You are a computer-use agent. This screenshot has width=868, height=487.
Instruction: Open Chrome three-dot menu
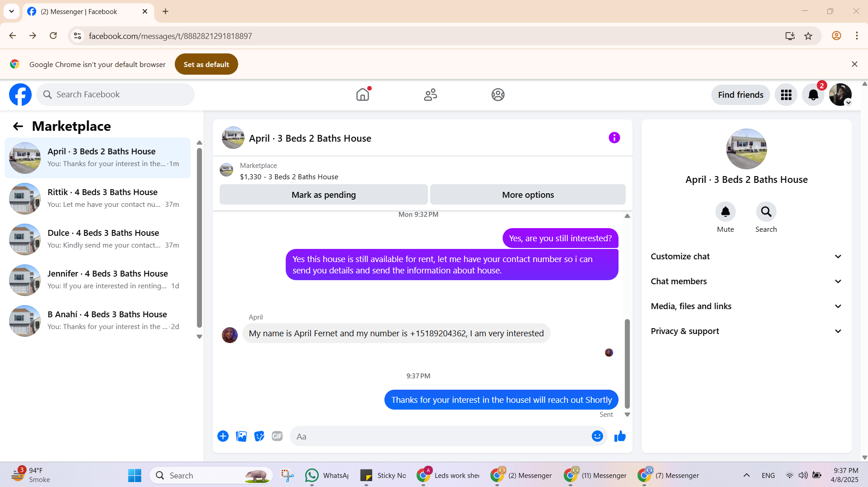pos(857,36)
